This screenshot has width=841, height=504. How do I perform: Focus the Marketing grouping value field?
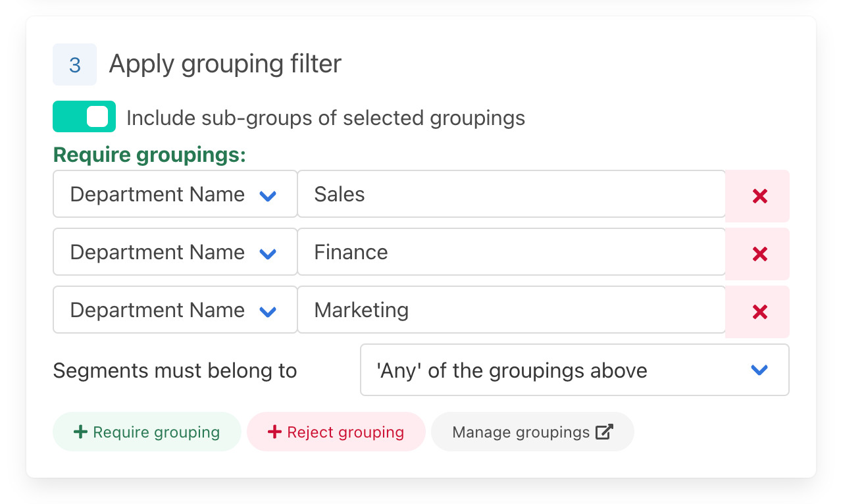[511, 310]
